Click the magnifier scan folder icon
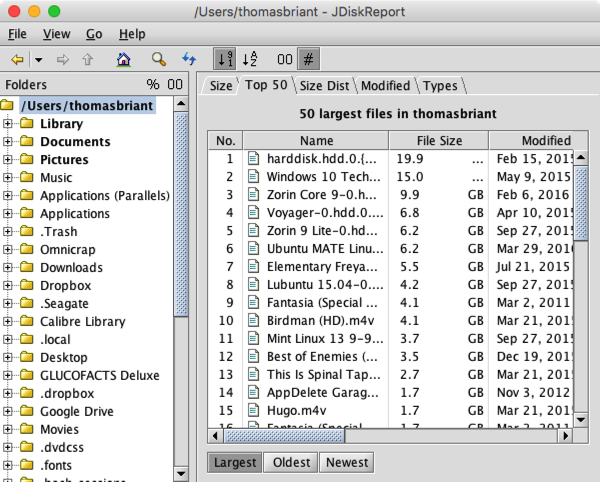This screenshot has height=482, width=600. click(x=158, y=59)
